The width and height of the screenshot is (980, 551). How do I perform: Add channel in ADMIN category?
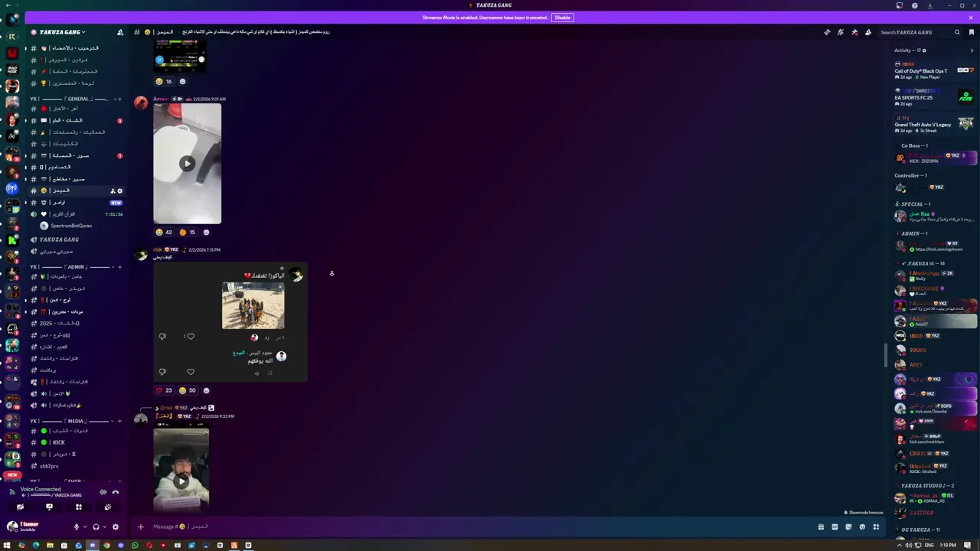point(119,267)
